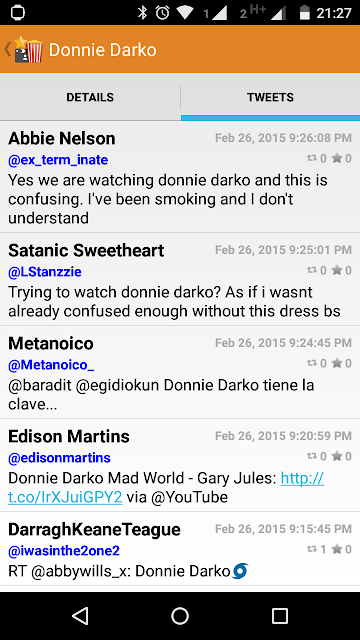Open the @ex_term_inate handle
Viewport: 360px width, 640px height.
[58, 160]
